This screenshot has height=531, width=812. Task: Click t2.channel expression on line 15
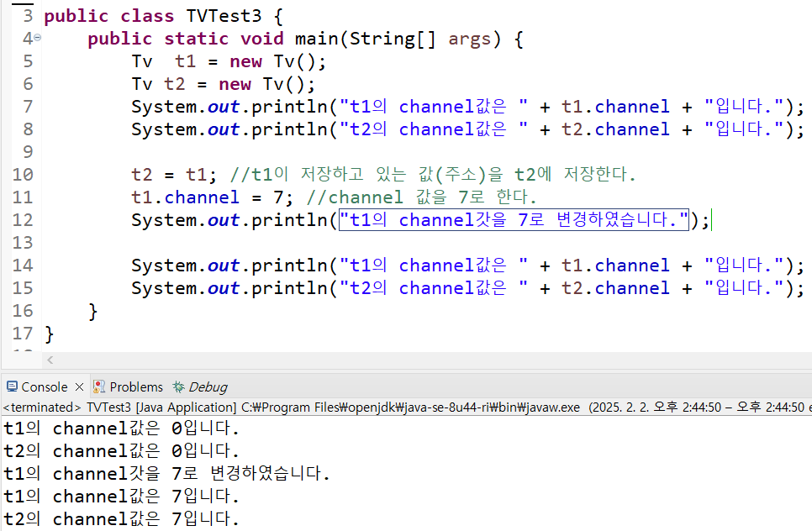pos(616,288)
